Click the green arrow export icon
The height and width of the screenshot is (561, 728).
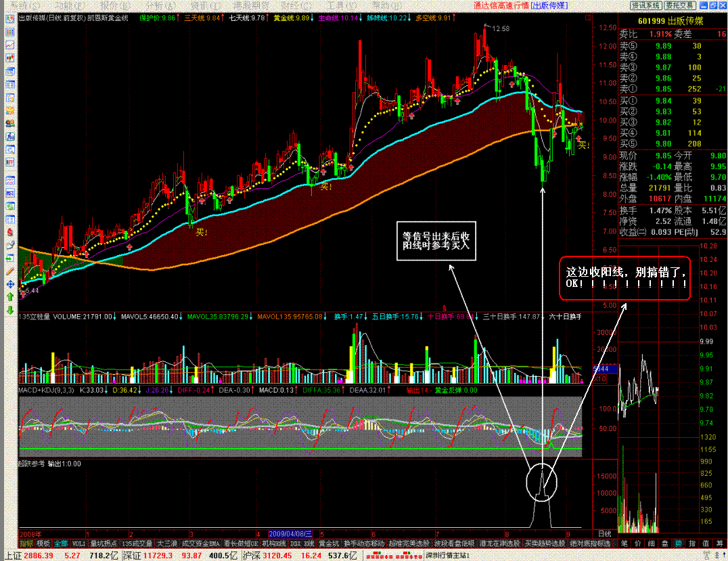click(x=9, y=259)
